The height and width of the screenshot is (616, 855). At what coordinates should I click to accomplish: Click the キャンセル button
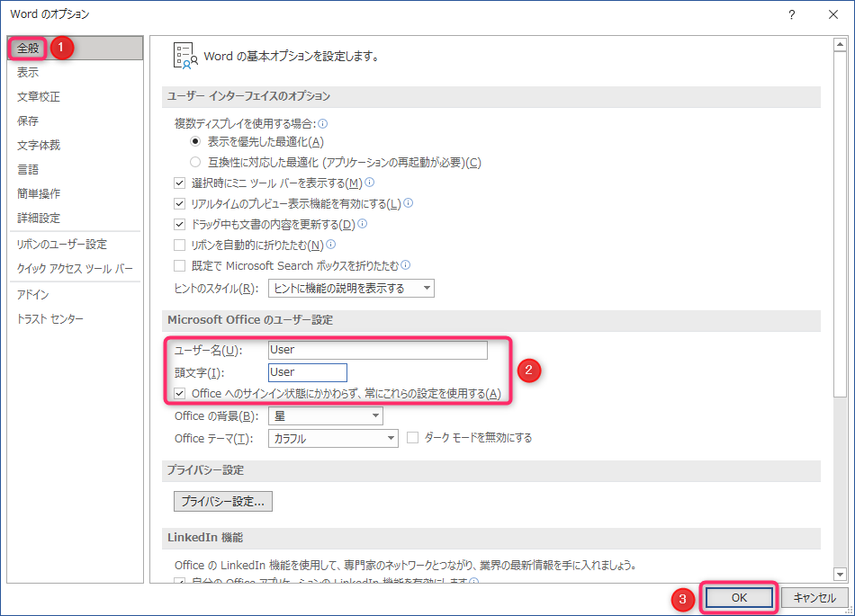pyautogui.click(x=814, y=597)
